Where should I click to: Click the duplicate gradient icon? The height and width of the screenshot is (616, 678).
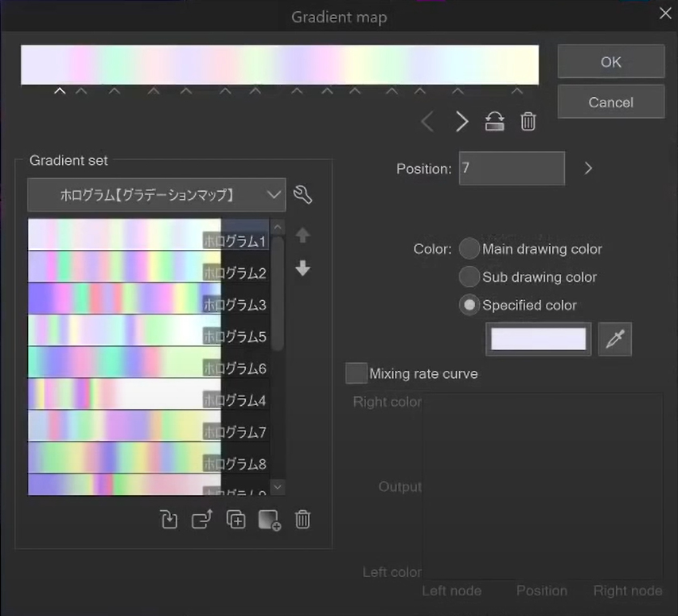tap(236, 520)
